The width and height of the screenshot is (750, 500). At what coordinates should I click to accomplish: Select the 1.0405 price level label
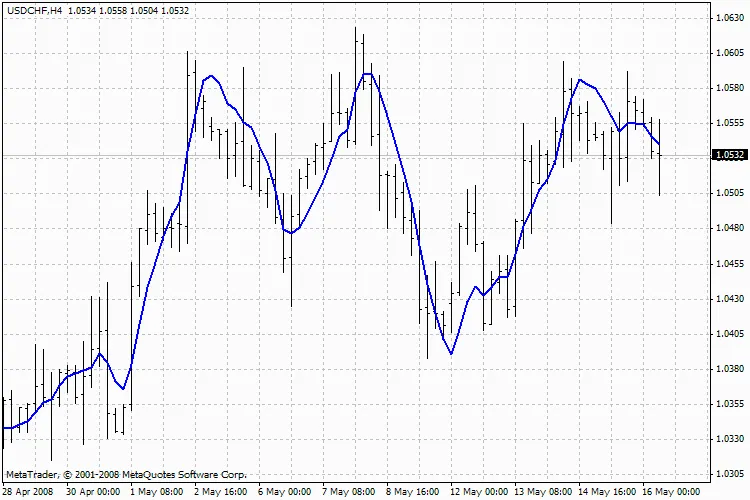pos(727,334)
